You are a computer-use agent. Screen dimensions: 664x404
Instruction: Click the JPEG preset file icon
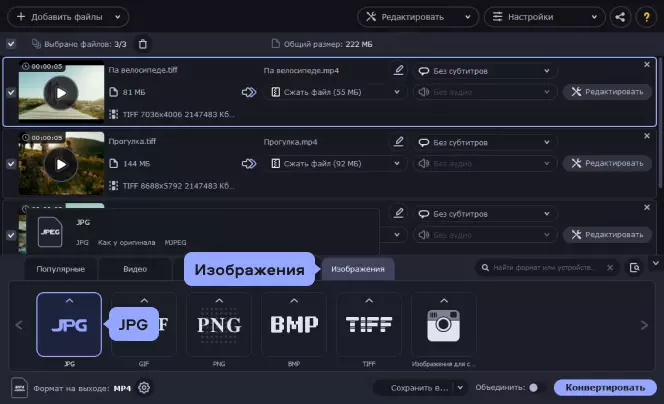click(50, 232)
